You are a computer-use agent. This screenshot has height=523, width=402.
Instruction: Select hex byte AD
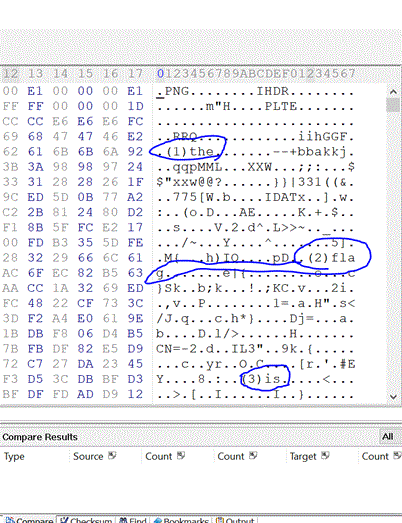[x=85, y=394]
